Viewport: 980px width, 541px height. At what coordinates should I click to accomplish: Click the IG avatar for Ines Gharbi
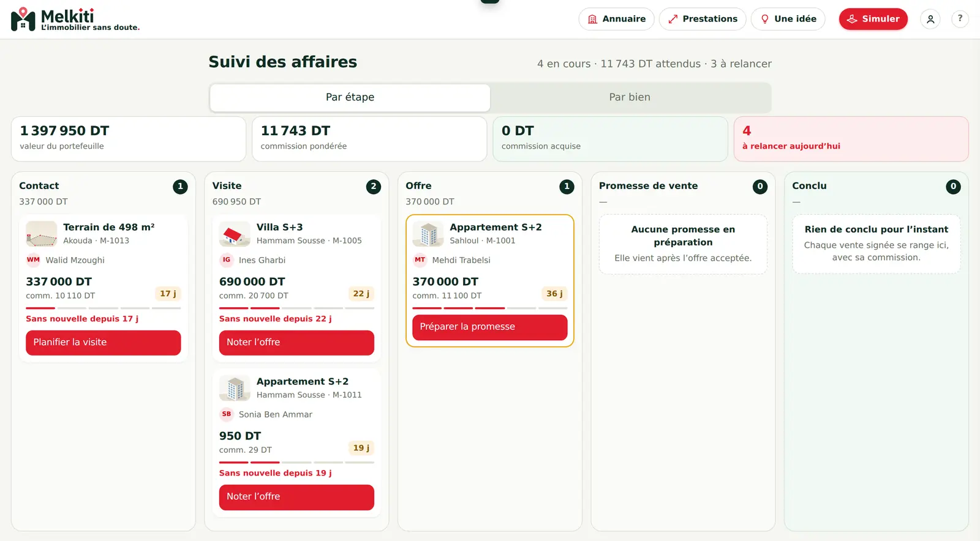pos(227,259)
